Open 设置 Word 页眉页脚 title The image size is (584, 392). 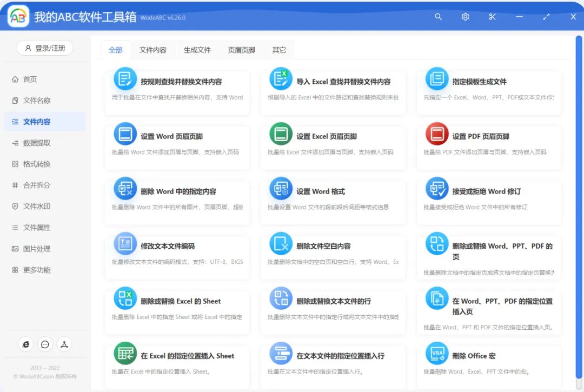(171, 137)
